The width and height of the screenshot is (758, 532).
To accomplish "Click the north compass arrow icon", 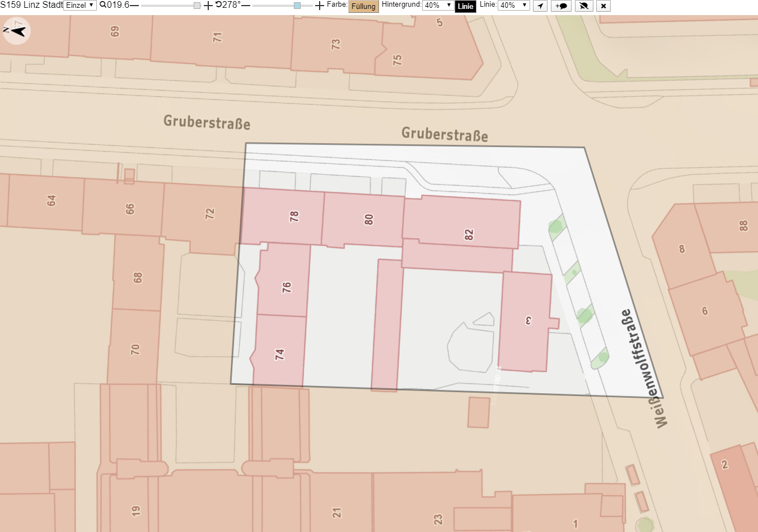I will tap(16, 30).
